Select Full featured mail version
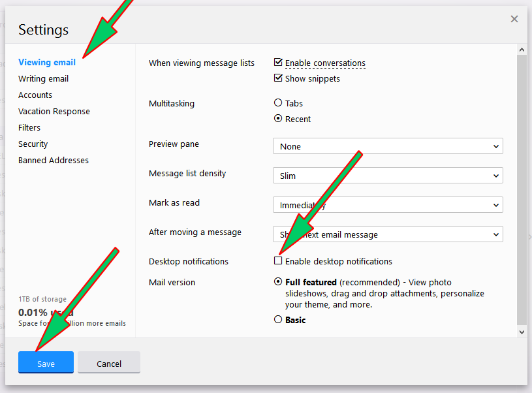The height and width of the screenshot is (393, 532). pyautogui.click(x=279, y=282)
